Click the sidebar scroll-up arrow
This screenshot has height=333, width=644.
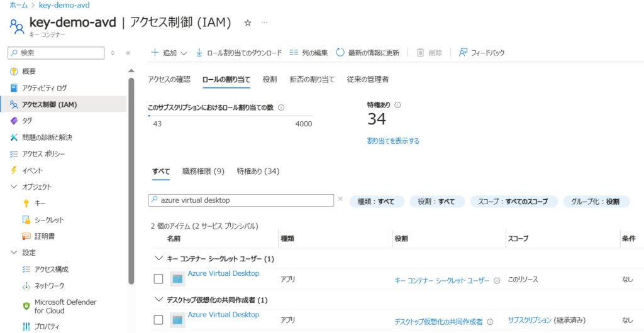coord(131,70)
